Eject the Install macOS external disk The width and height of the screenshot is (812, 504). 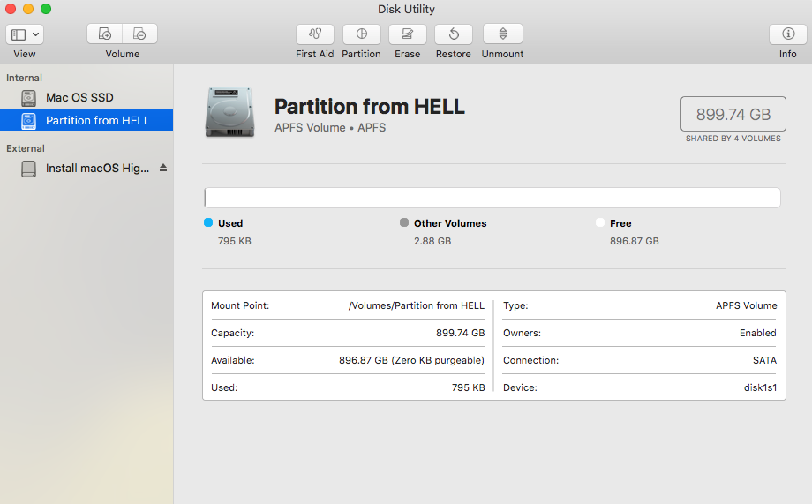[x=163, y=168]
